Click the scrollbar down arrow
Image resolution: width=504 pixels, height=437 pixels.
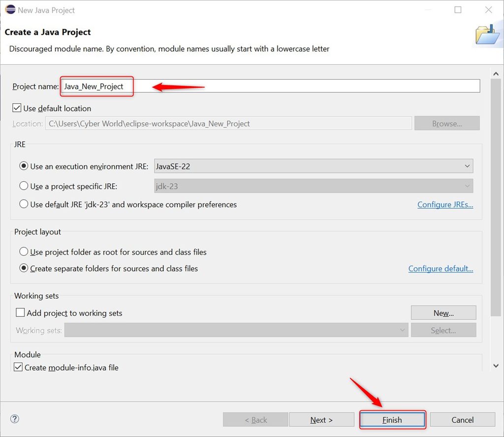(496, 366)
